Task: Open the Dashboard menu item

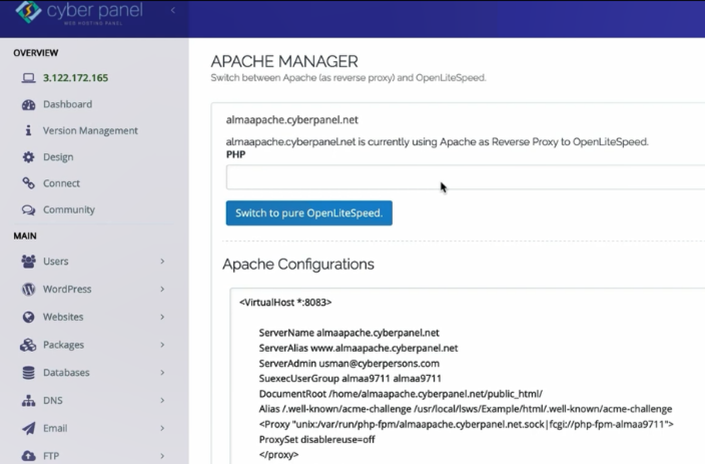Action: (x=67, y=104)
